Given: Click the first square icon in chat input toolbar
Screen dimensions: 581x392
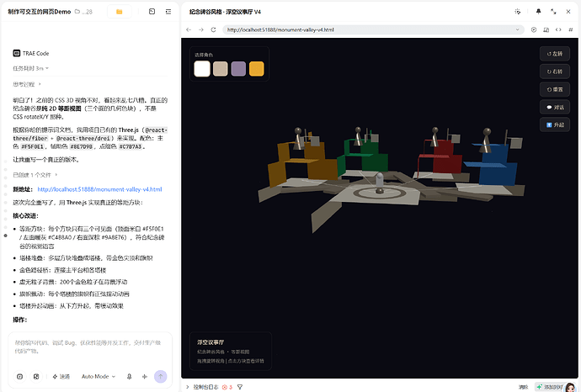Looking at the screenshot, I should (19, 377).
